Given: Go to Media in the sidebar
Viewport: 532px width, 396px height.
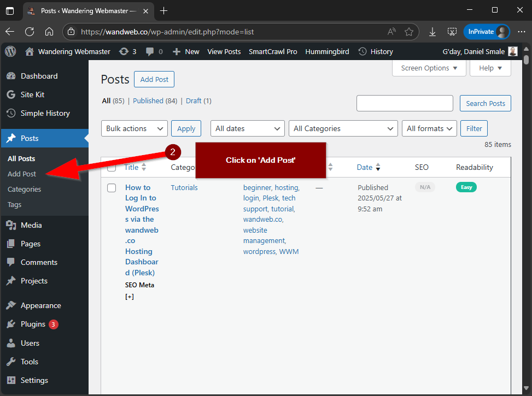Looking at the screenshot, I should [x=31, y=225].
